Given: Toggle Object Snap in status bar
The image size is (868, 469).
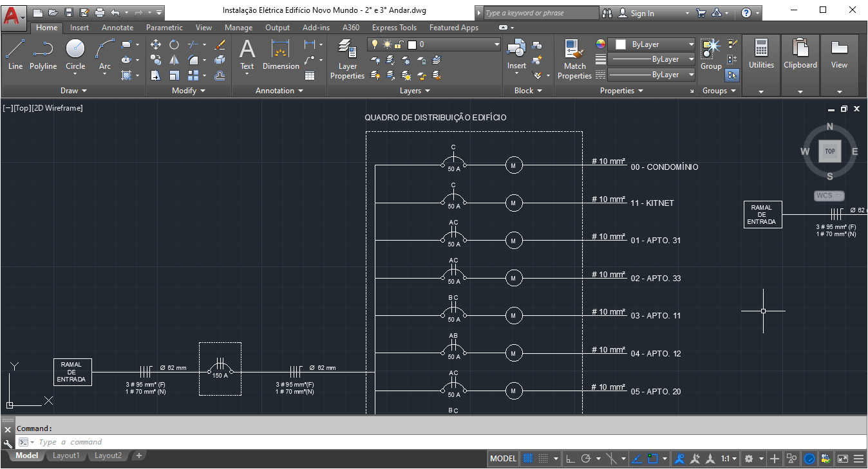Looking at the screenshot, I should [652, 459].
